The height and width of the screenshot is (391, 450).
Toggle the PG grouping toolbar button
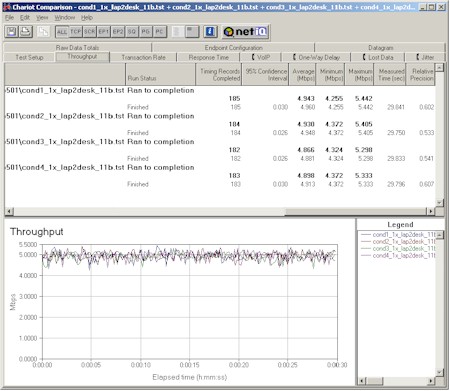pos(146,32)
